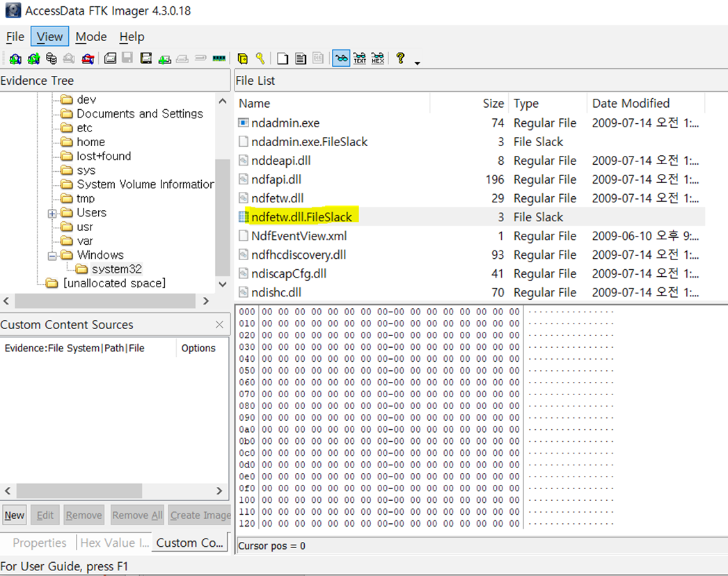Viewport: 728px width, 576px height.
Task: Click the Export File Hash List icon
Action: click(301, 58)
